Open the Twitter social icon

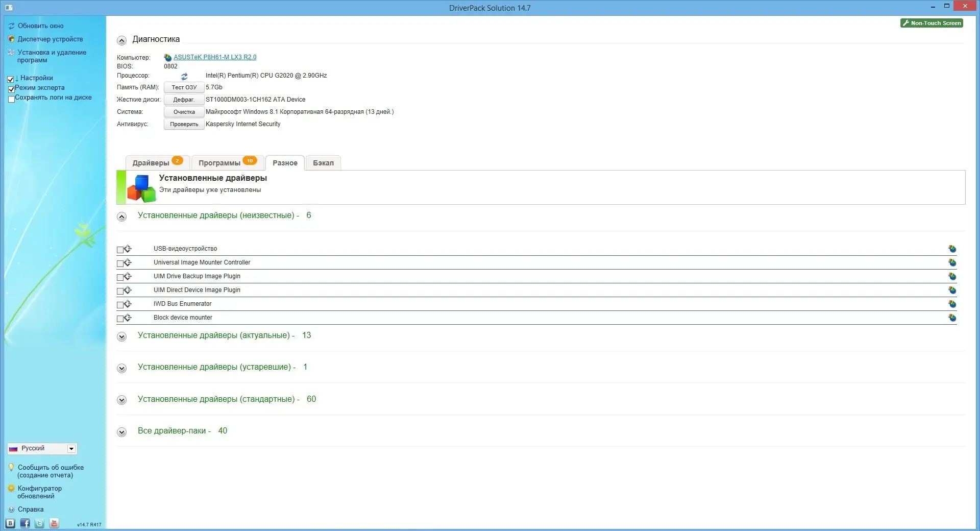coord(39,523)
